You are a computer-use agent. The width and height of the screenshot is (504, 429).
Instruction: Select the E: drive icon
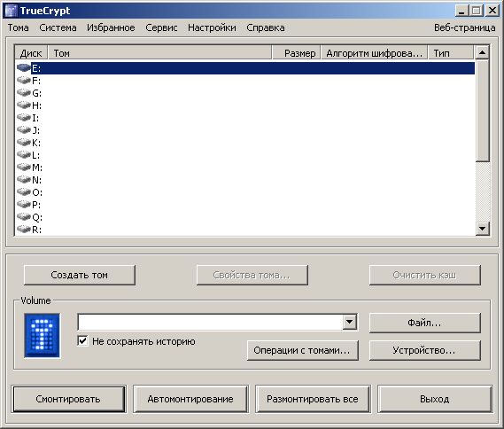[x=23, y=68]
